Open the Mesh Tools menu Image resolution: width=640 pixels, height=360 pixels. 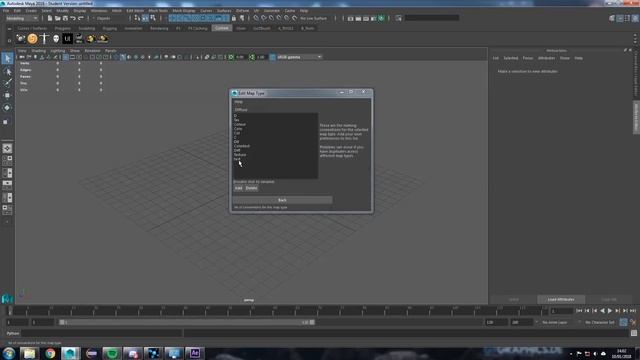[158, 11]
